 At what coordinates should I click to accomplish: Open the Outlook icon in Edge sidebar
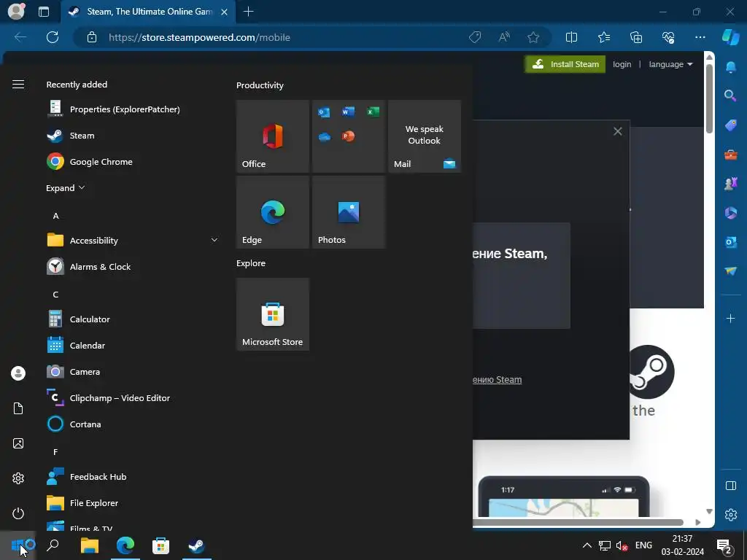click(x=730, y=242)
